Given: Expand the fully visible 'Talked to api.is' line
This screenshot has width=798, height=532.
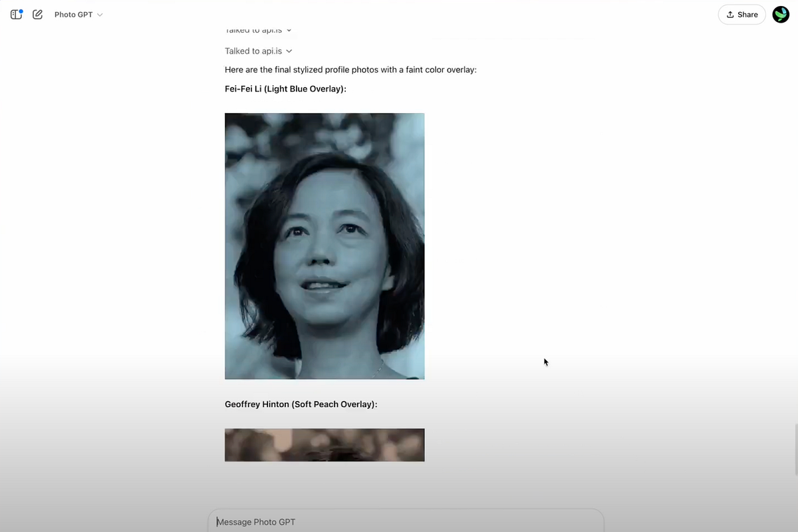Looking at the screenshot, I should pyautogui.click(x=259, y=51).
